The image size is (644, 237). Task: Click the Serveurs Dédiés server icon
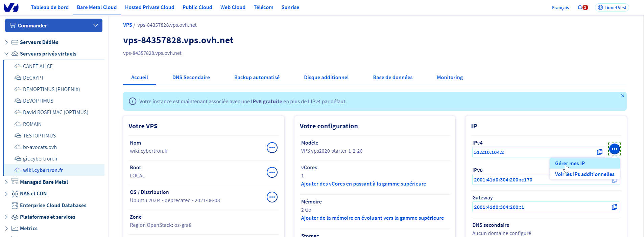pos(15,42)
